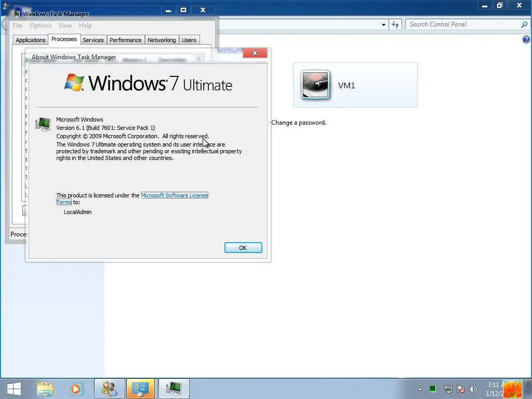
Task: Restore down the Control Panel window
Action: click(499, 5)
